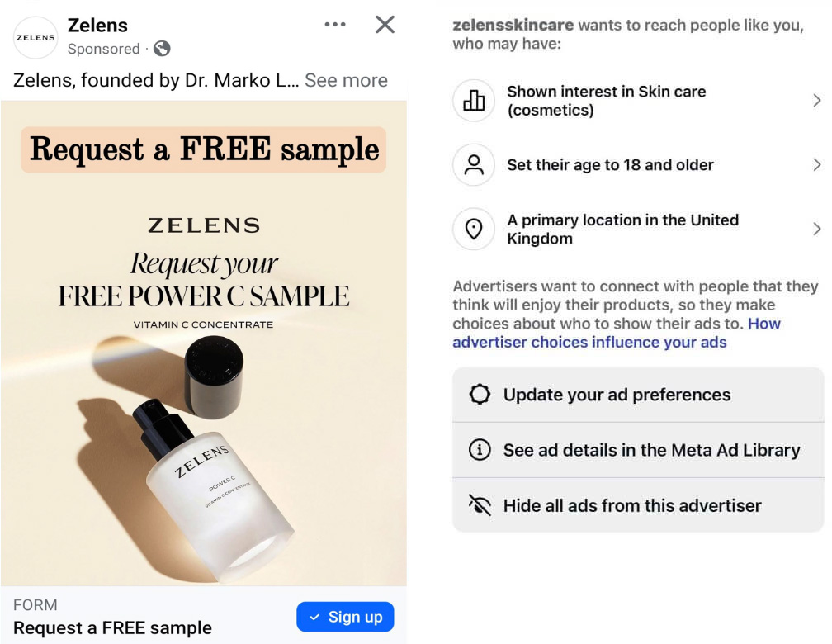This screenshot has width=832, height=644.
Task: Click the globe public audience icon
Action: [162, 49]
